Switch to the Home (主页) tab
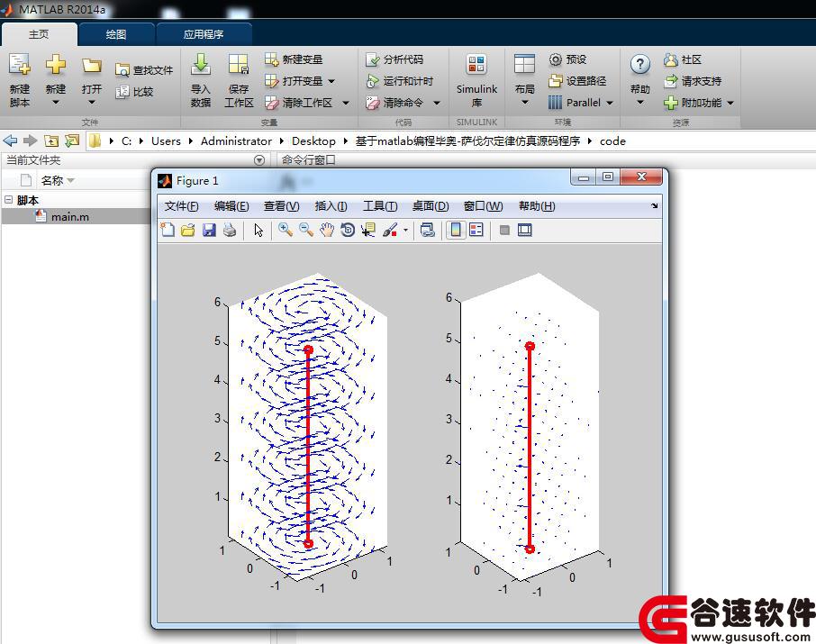The height and width of the screenshot is (644, 816). (x=39, y=34)
